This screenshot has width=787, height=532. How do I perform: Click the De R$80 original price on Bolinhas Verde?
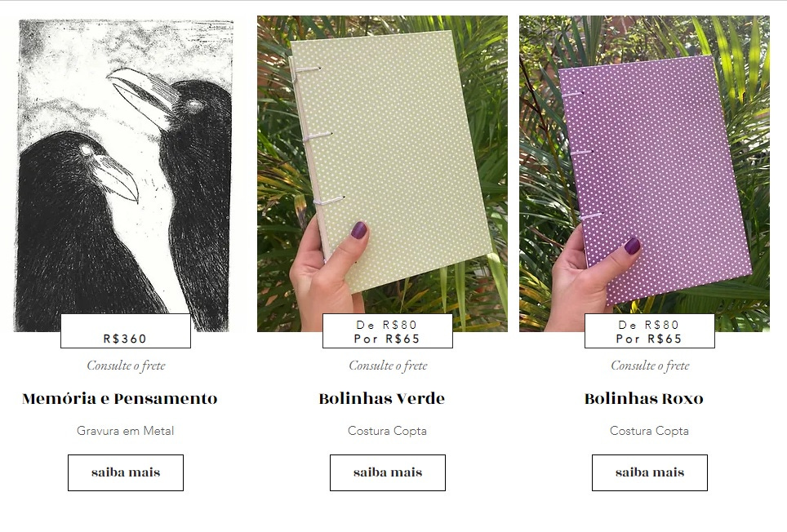386,325
